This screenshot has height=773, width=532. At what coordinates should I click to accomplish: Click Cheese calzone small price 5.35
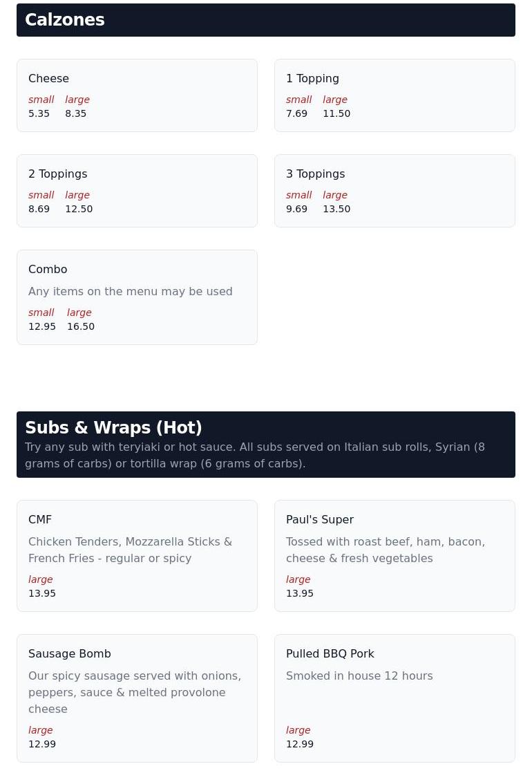(39, 114)
